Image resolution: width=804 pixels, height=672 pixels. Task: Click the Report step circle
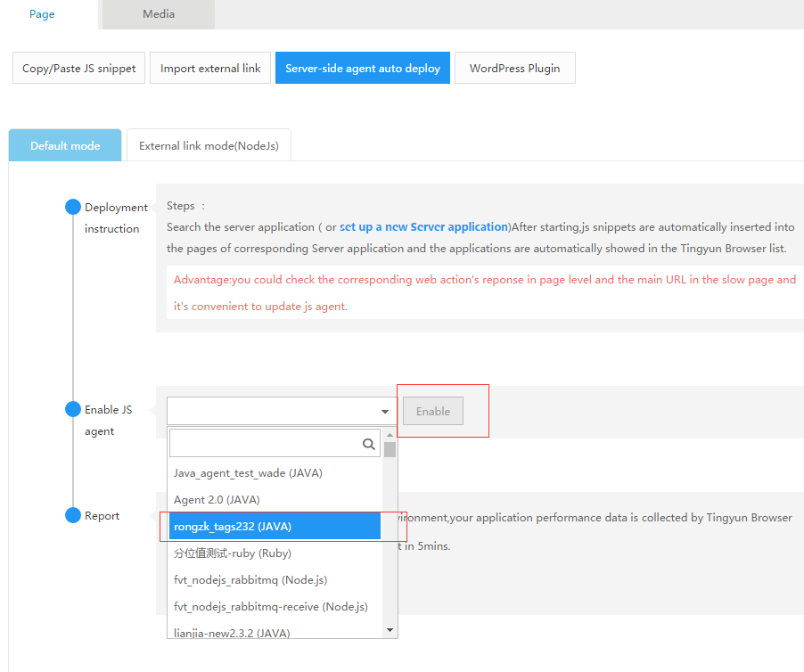click(x=73, y=516)
